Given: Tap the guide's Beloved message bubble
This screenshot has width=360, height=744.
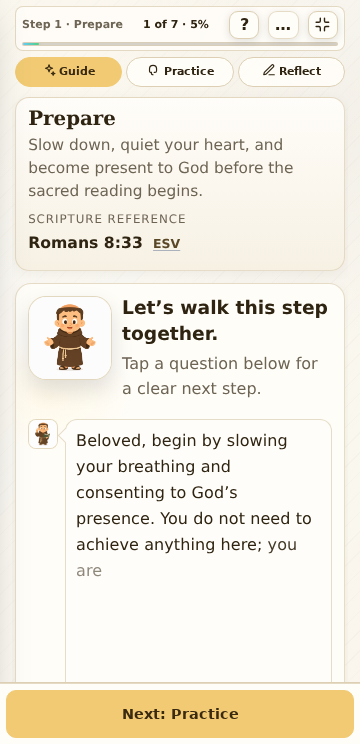Looking at the screenshot, I should pyautogui.click(x=198, y=550).
